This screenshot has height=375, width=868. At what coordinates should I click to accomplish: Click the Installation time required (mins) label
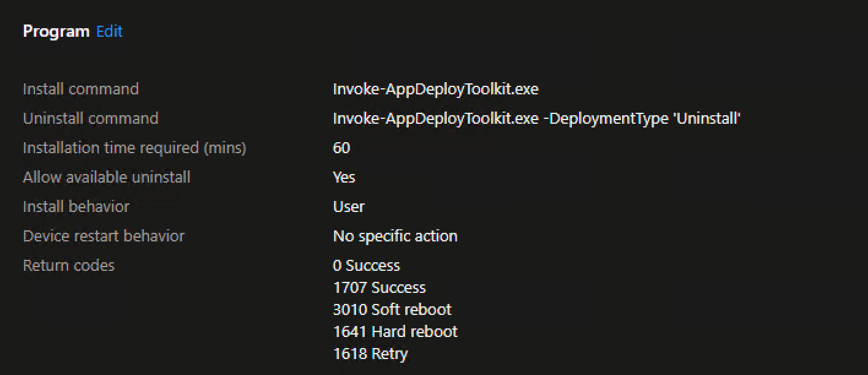click(134, 148)
